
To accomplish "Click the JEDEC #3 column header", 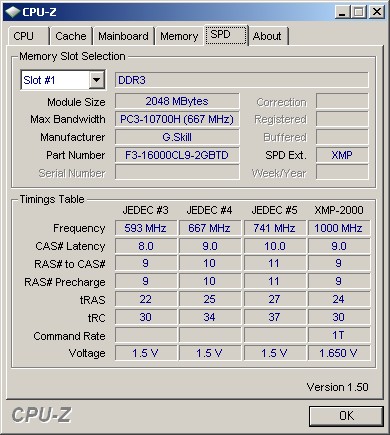I will pos(146,210).
